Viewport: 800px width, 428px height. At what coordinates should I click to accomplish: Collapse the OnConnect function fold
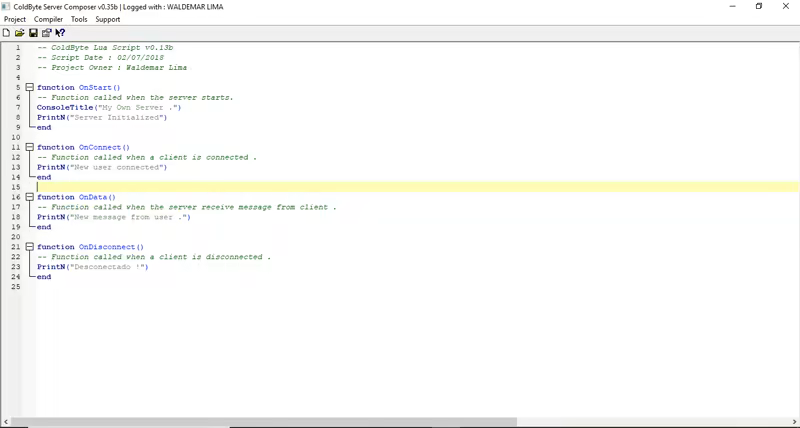(x=29, y=148)
